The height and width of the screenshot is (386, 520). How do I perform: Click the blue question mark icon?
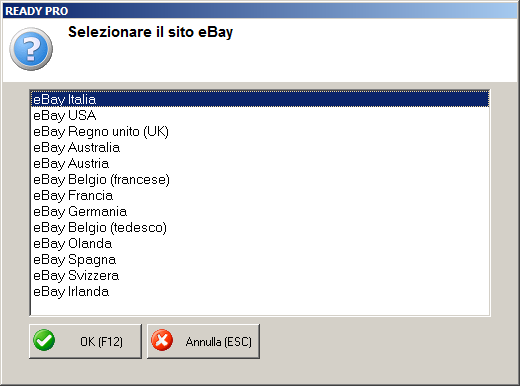click(x=31, y=49)
